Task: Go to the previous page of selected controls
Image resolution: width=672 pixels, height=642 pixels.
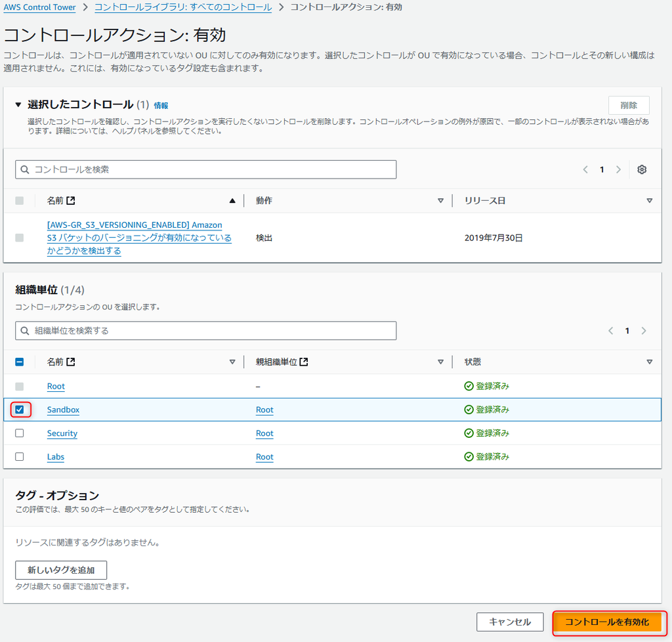Action: (x=585, y=170)
